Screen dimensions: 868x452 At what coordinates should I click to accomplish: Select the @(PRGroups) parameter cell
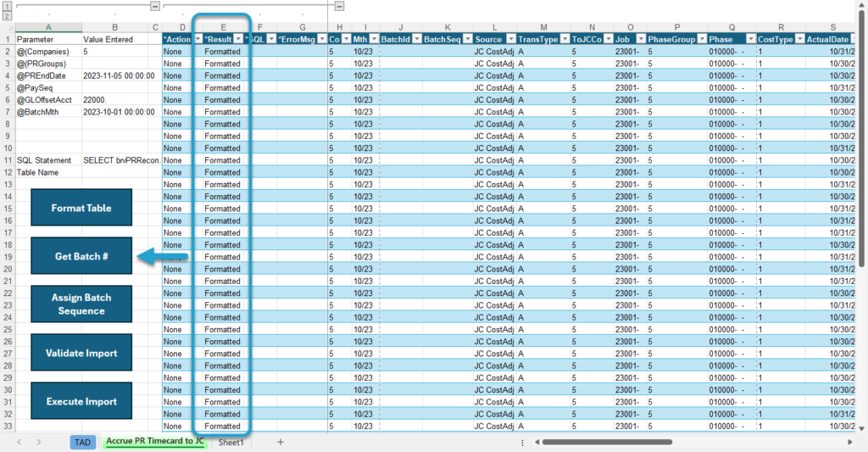48,64
